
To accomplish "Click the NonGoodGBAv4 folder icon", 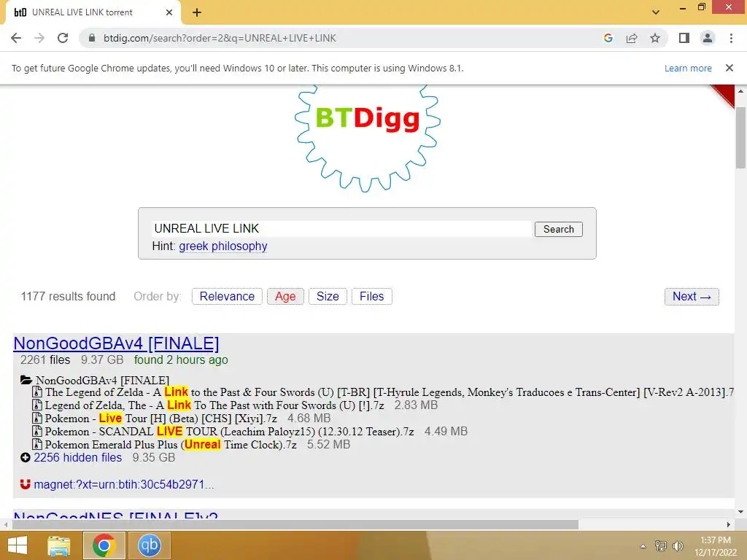I will [26, 380].
